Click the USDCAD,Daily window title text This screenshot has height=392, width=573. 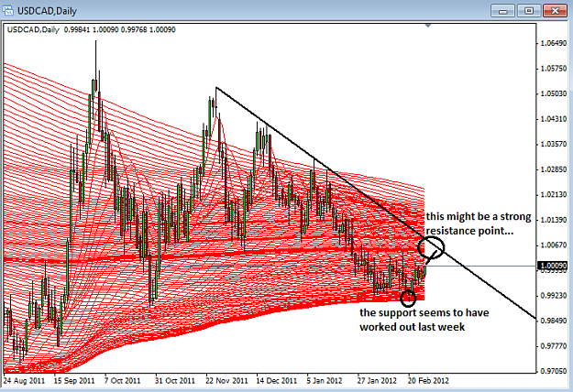[x=47, y=11]
